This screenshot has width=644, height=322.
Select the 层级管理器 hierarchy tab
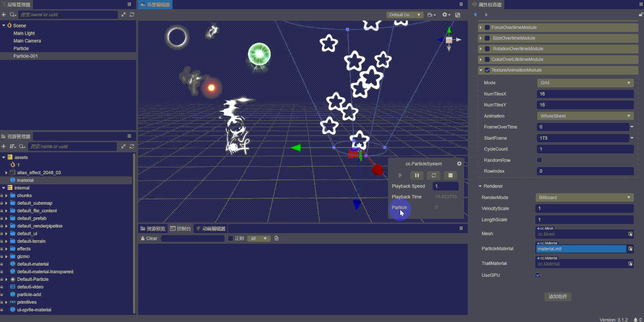pyautogui.click(x=16, y=5)
